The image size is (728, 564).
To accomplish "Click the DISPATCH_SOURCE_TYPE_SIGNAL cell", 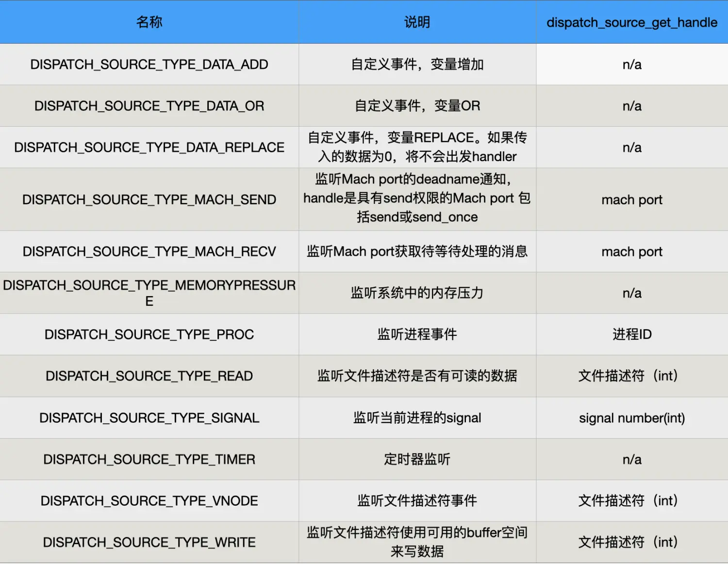I will tap(149, 418).
